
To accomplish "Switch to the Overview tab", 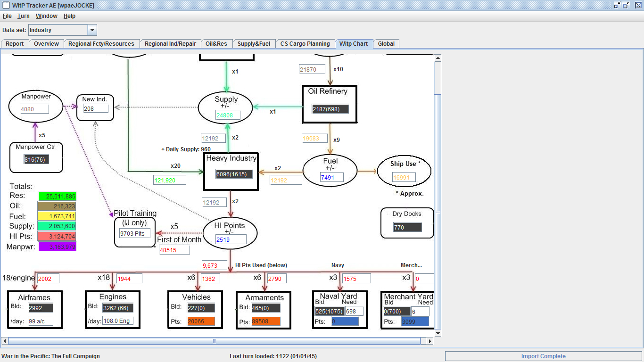I will point(46,44).
